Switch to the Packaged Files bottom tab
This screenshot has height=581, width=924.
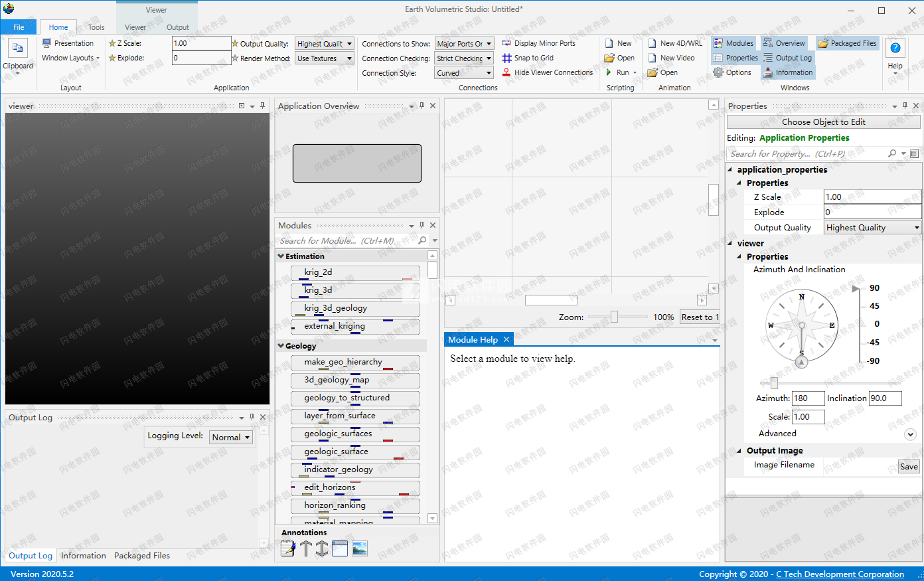(x=142, y=556)
